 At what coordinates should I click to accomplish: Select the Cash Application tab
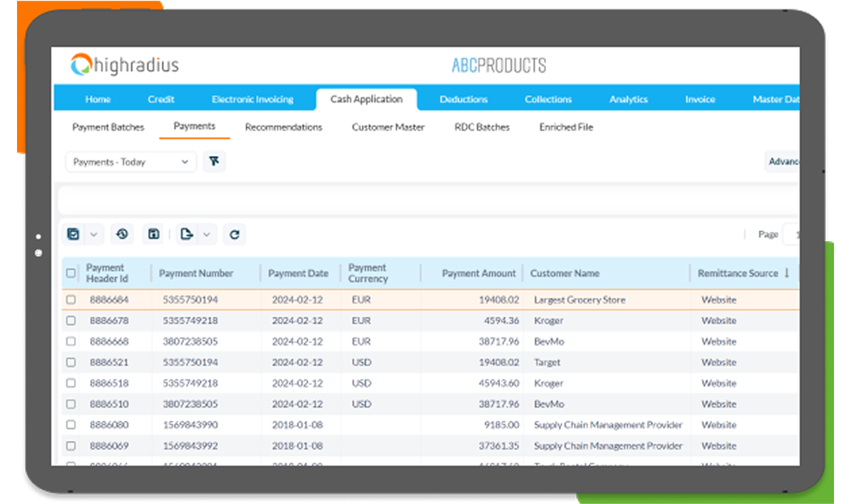point(367,99)
